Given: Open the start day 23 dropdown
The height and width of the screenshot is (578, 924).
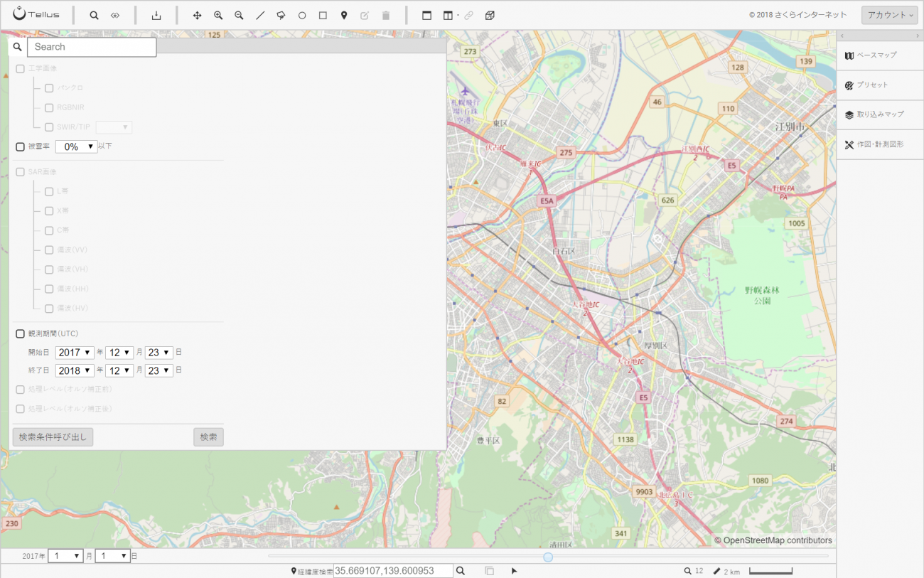Looking at the screenshot, I should coord(159,352).
